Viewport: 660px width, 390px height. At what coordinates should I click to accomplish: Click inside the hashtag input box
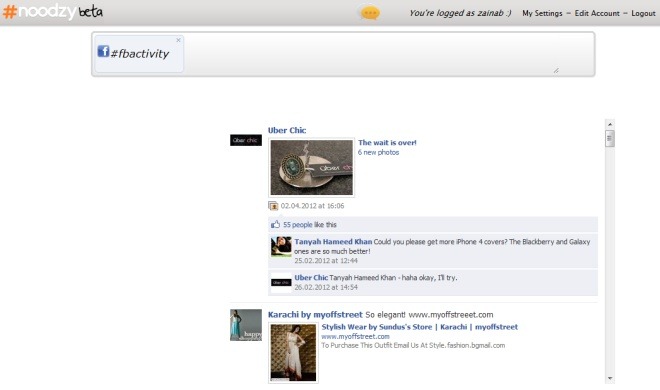coord(343,54)
